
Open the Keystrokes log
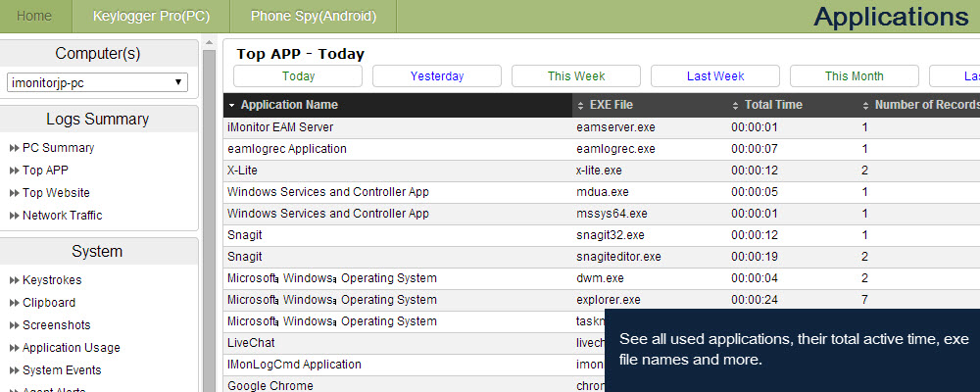(x=52, y=280)
